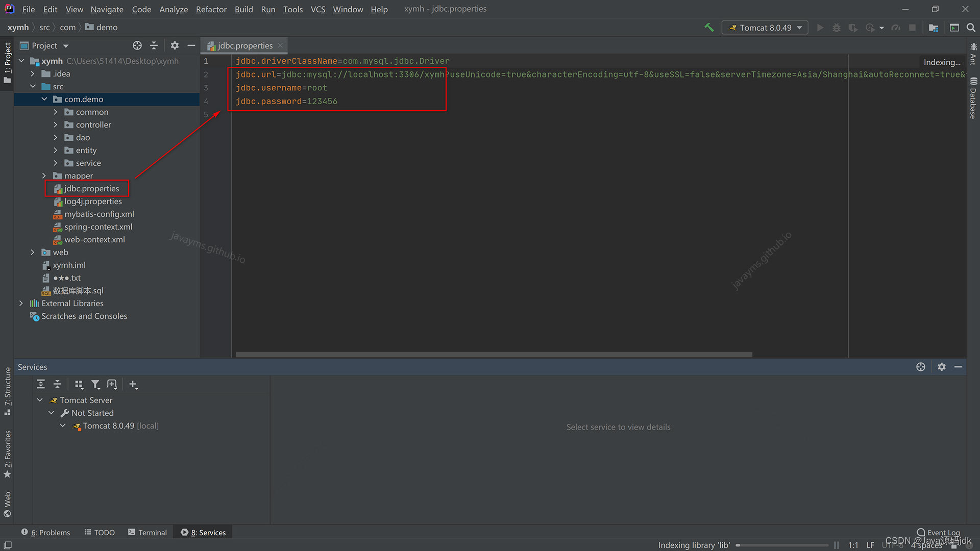Image resolution: width=980 pixels, height=551 pixels.
Task: Click Collapse All icon in Project panel
Action: click(x=154, y=45)
